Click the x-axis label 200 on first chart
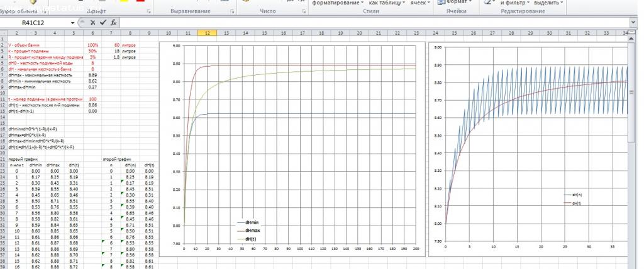The image size is (644, 269). point(416,249)
